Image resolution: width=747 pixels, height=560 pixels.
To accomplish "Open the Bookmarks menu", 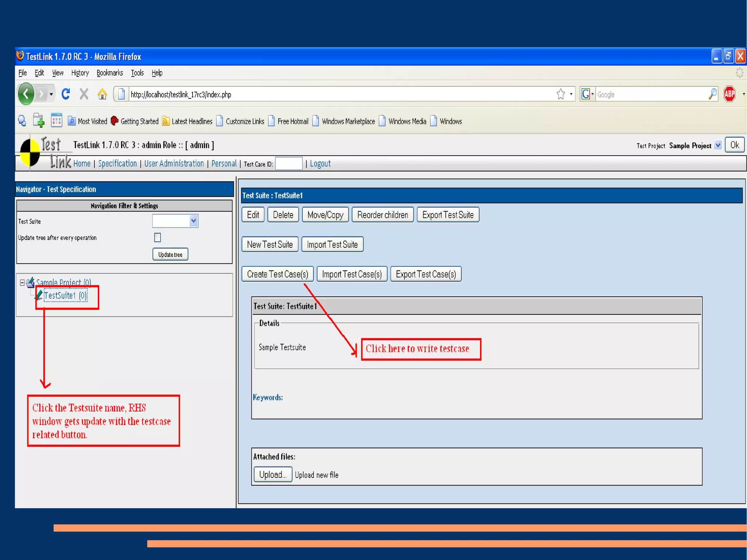I will point(109,73).
